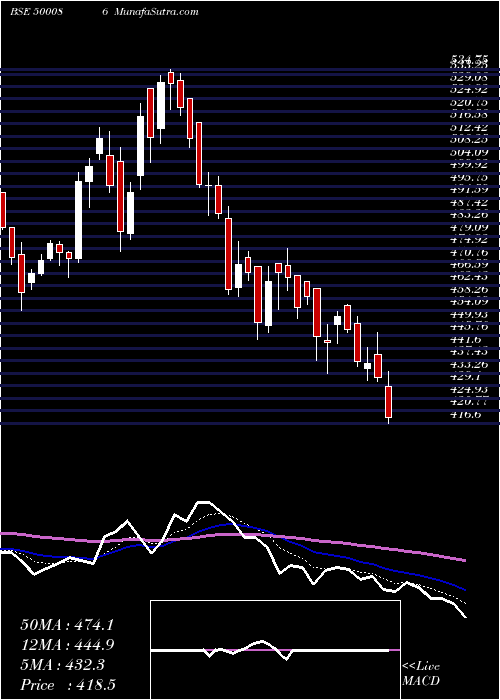The image size is (500, 700).
Task: Click the last red candle near 418
Action: [x=388, y=401]
